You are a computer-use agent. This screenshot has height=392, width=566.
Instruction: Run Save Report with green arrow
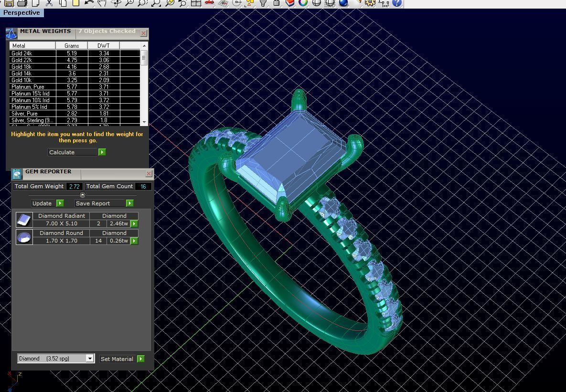coord(129,203)
